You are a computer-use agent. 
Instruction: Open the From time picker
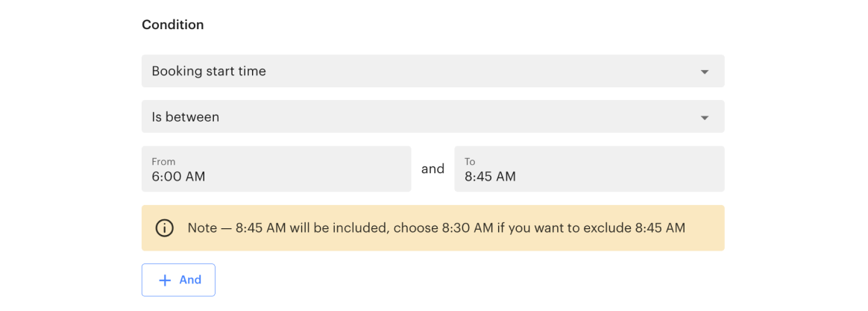[276, 169]
